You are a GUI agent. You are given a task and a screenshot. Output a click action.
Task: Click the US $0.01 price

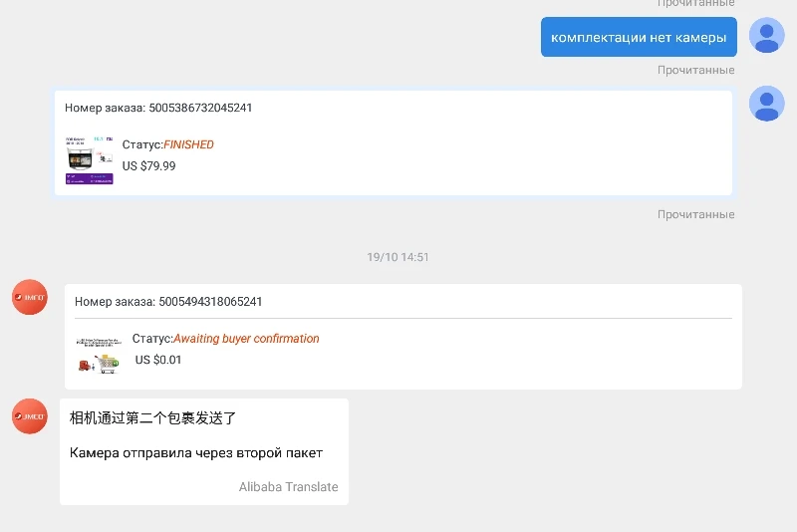coord(158,360)
